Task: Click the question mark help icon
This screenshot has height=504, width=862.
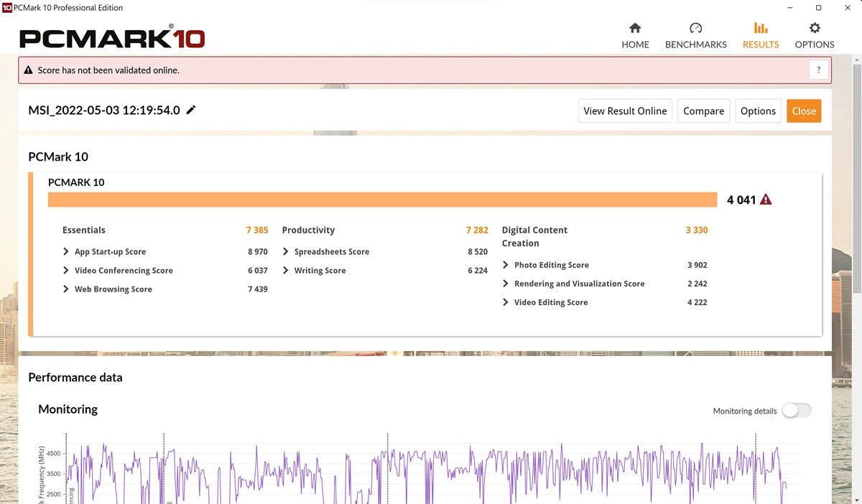Action: click(x=818, y=70)
